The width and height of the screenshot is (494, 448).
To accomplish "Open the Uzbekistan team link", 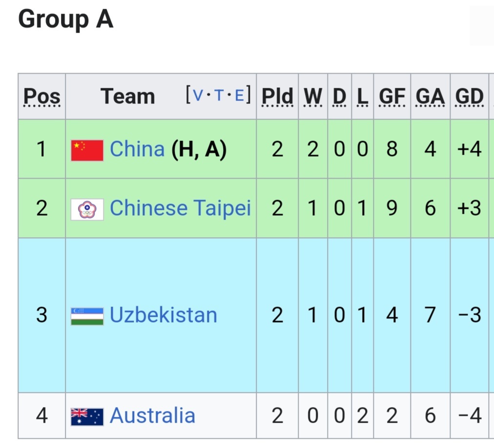I will click(164, 315).
